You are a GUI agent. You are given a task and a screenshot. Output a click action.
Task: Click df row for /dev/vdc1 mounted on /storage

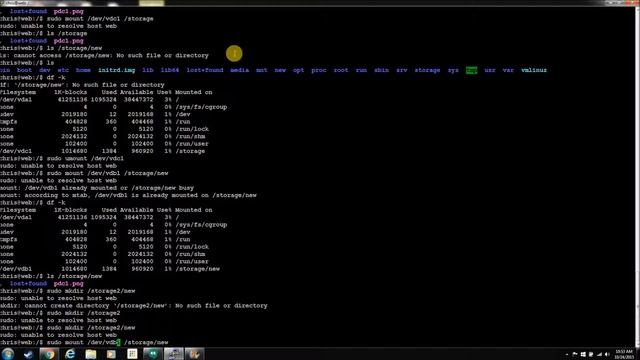click(102, 151)
